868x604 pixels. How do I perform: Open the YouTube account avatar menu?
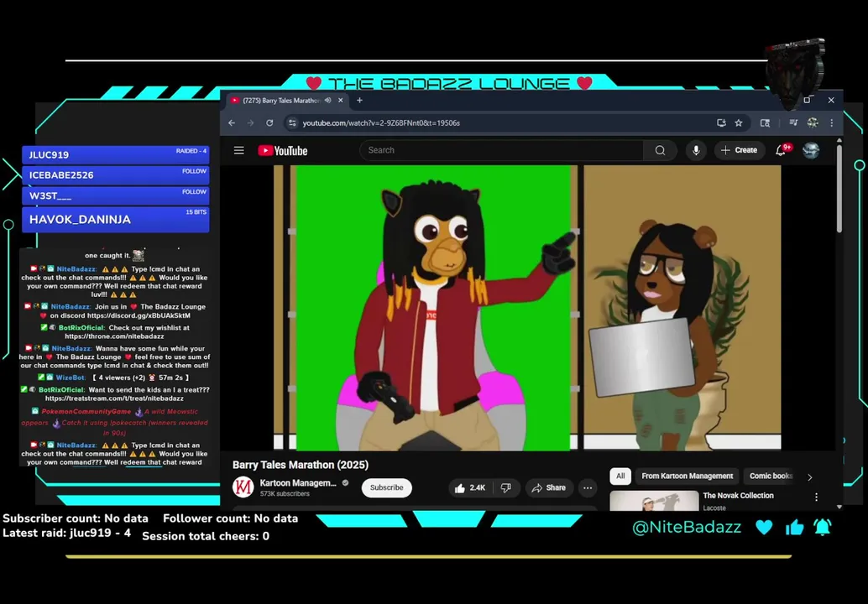pos(811,150)
